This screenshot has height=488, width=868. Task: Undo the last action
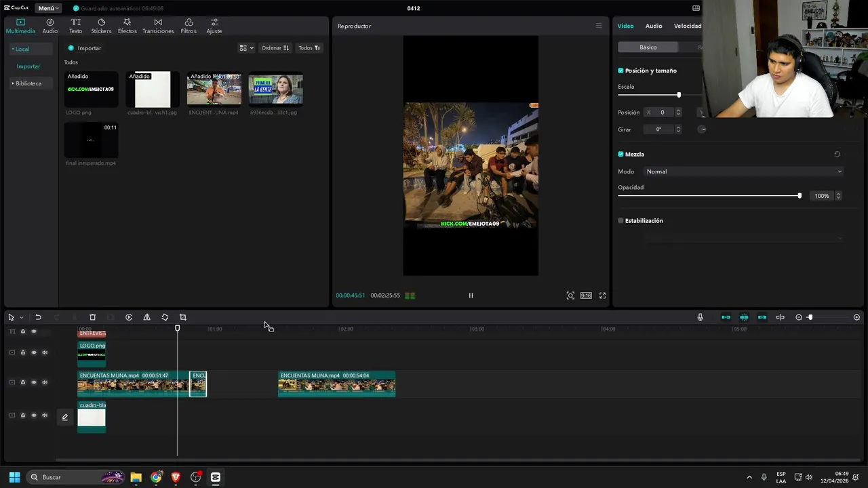(38, 317)
